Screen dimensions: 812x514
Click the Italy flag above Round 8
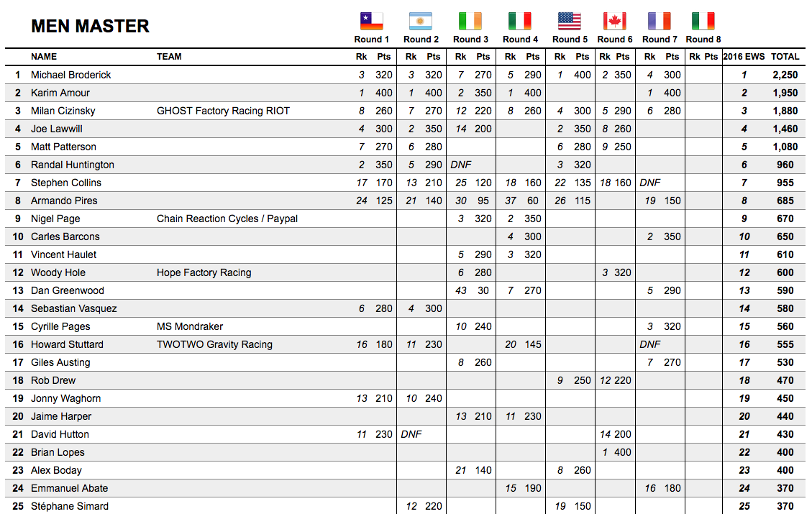click(703, 21)
